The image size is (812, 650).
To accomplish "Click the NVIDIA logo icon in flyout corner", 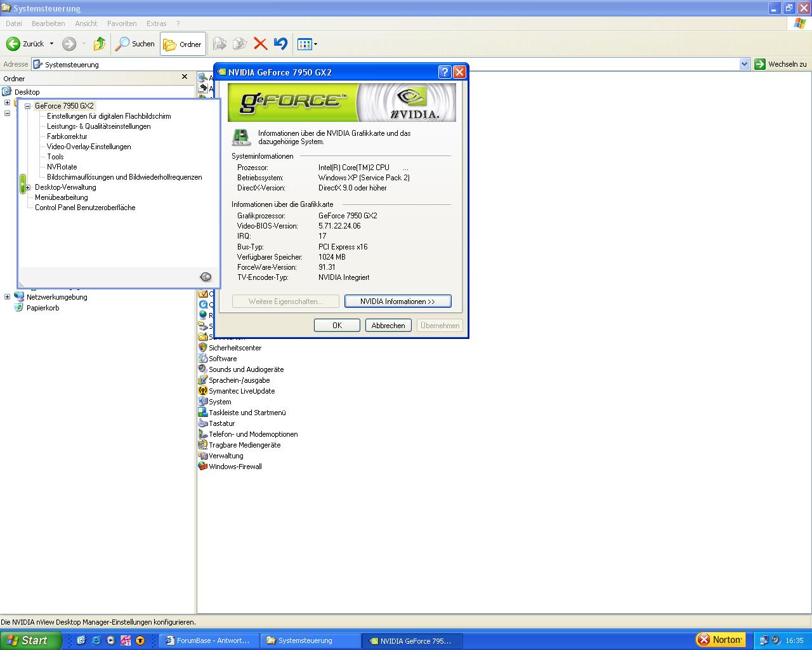I will [206, 277].
